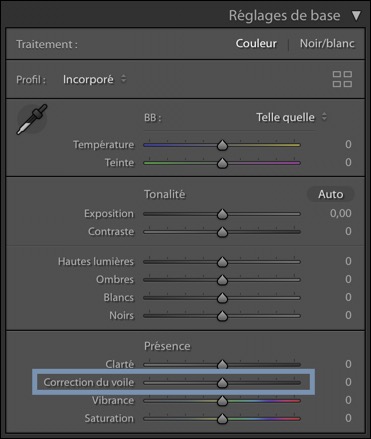The image size is (371, 439).
Task: Collapse the Réglages de base panel triangle
Action: (x=356, y=16)
